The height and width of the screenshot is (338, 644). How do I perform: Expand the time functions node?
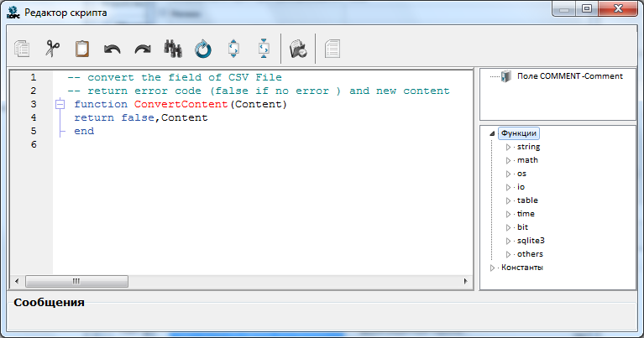tap(508, 214)
